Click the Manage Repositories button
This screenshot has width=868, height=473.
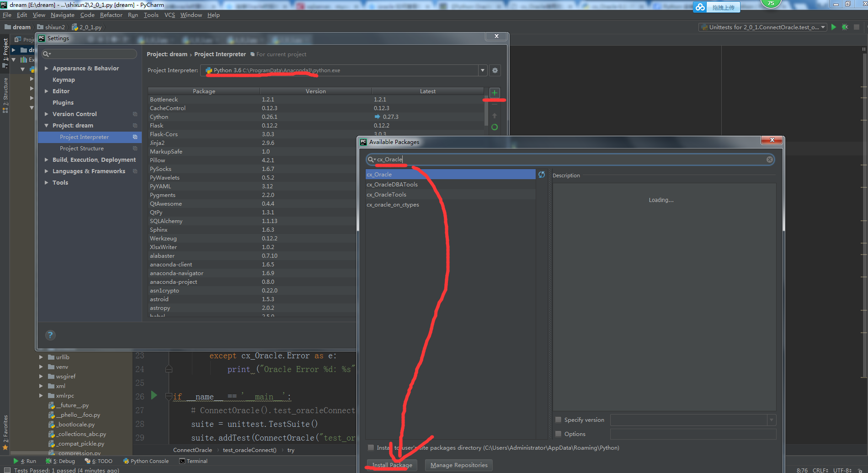(x=459, y=465)
